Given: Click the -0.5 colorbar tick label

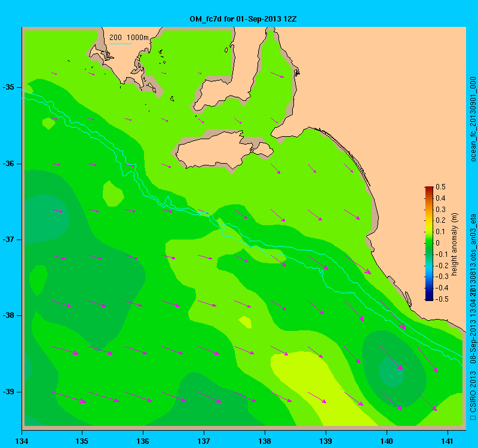Looking at the screenshot, I should (x=441, y=299).
